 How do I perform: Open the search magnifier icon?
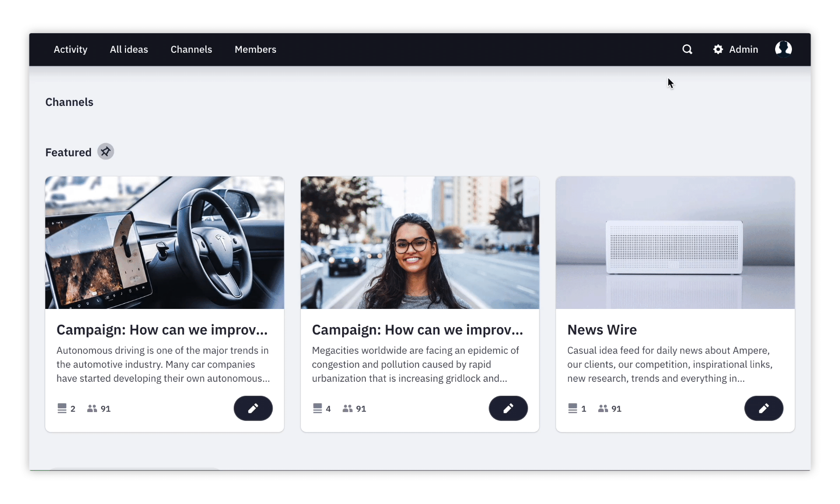pyautogui.click(x=687, y=49)
